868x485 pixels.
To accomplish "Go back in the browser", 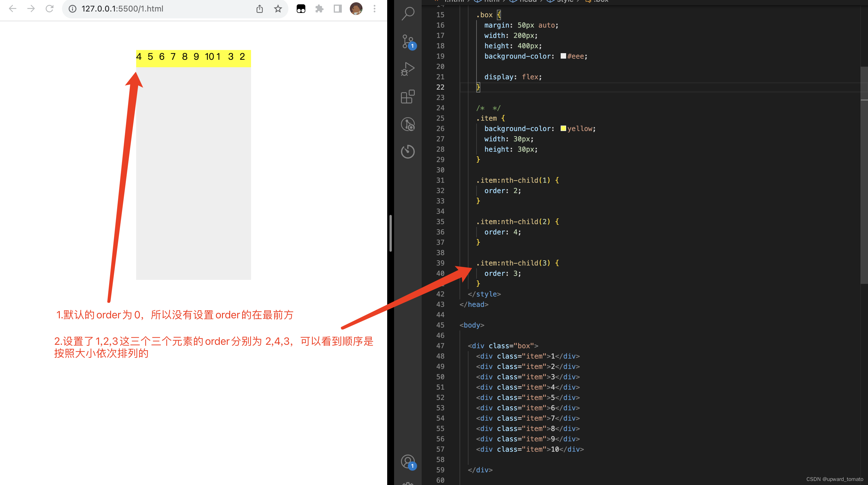I will 12,9.
